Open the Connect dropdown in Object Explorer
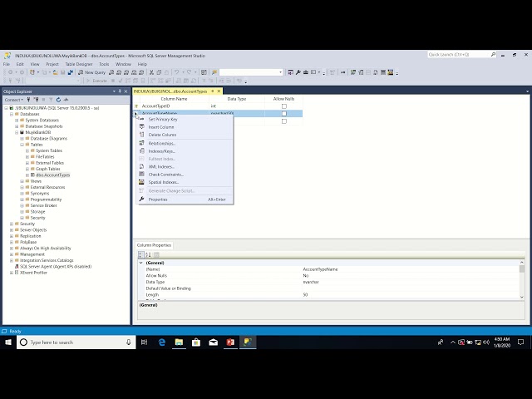The width and height of the screenshot is (532, 399). pos(14,100)
